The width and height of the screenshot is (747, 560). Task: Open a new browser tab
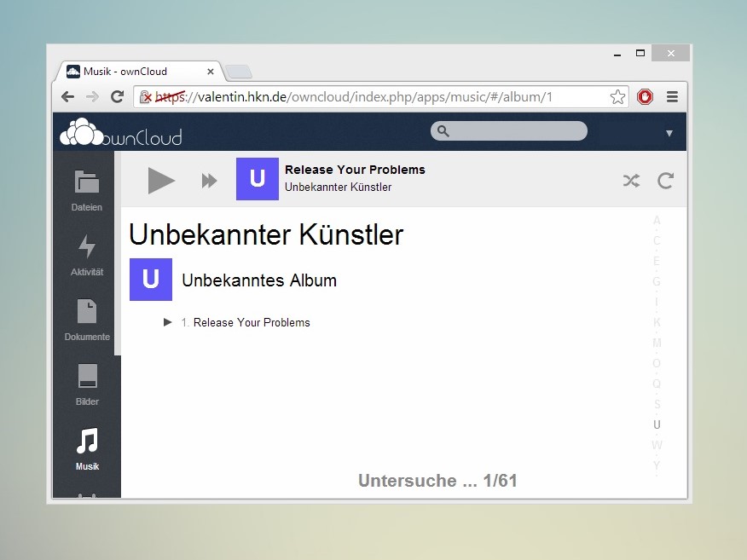coord(238,72)
